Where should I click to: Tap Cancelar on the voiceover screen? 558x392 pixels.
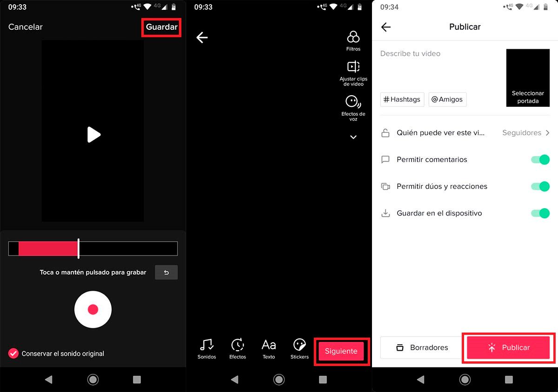(x=26, y=27)
